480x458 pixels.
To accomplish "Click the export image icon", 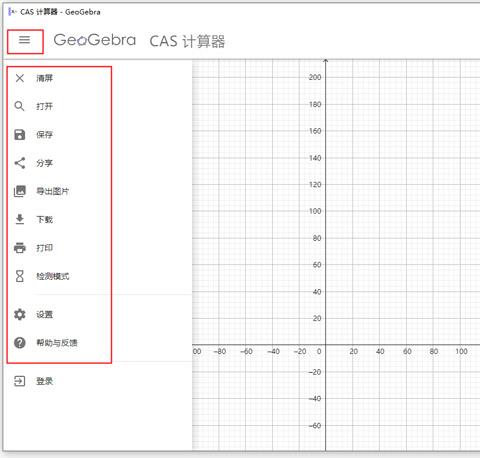I will (x=20, y=191).
